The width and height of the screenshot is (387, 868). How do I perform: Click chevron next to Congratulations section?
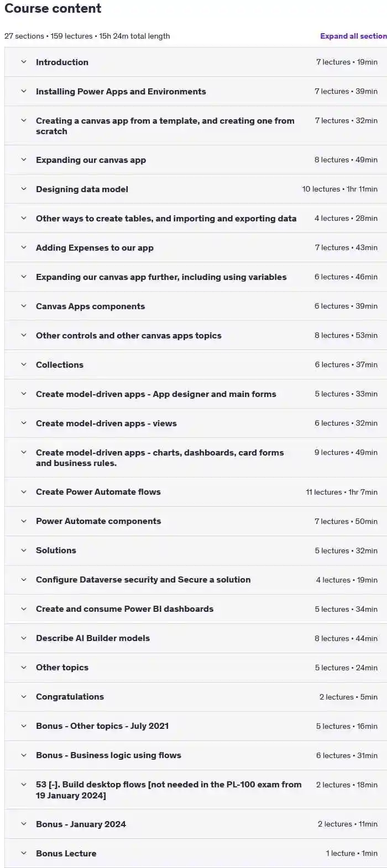click(x=24, y=696)
